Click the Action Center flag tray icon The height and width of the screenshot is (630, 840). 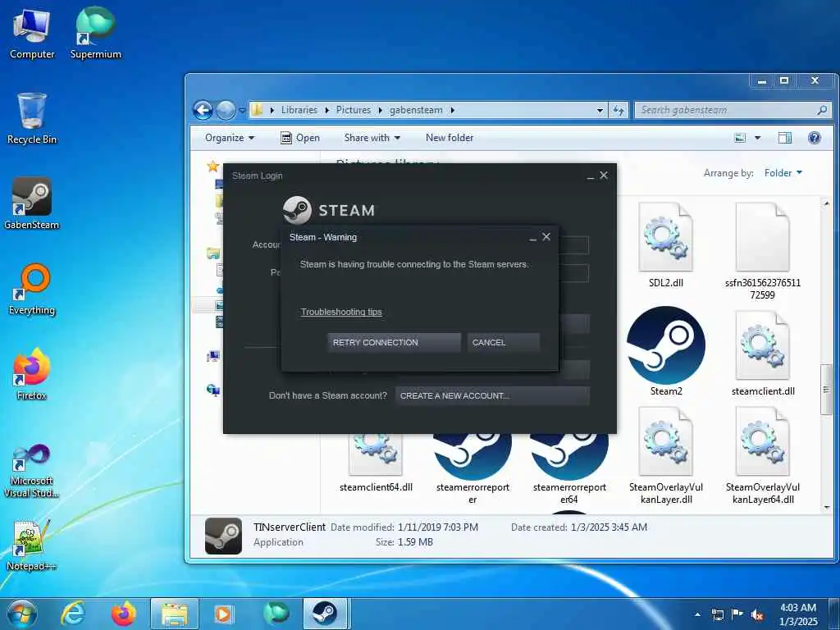click(737, 614)
